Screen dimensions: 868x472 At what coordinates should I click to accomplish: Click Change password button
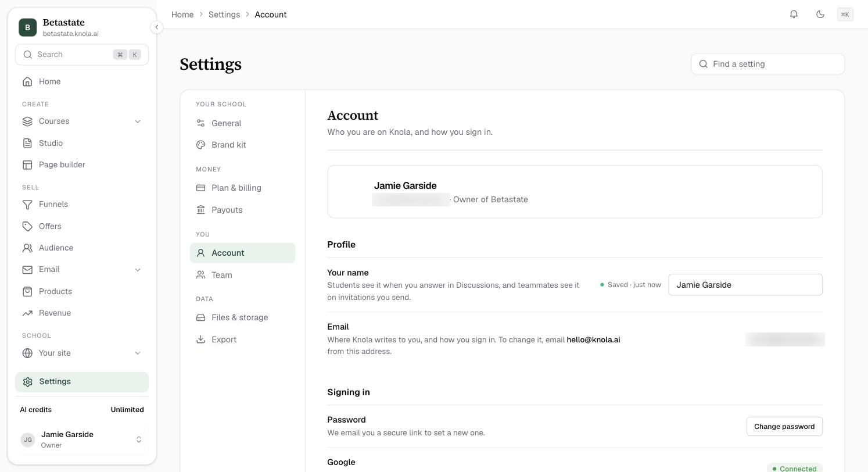pos(784,426)
